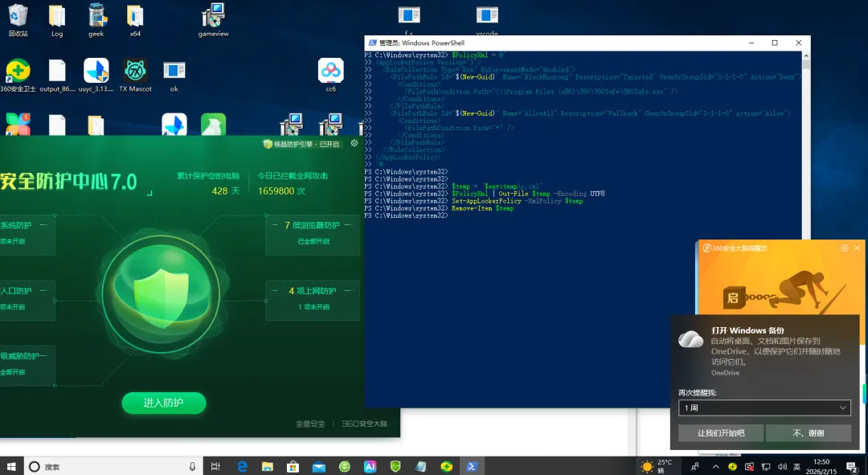
Task: Open the volume control in system tray
Action: click(x=782, y=467)
